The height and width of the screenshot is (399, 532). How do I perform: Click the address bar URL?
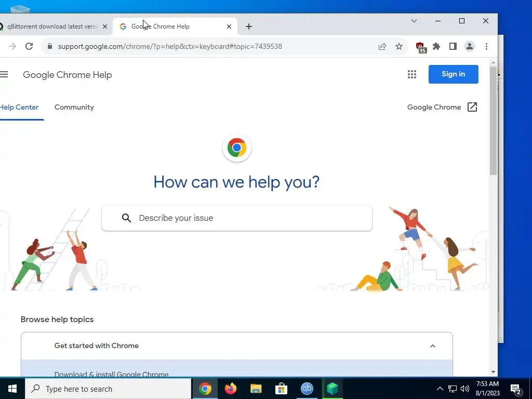click(170, 46)
